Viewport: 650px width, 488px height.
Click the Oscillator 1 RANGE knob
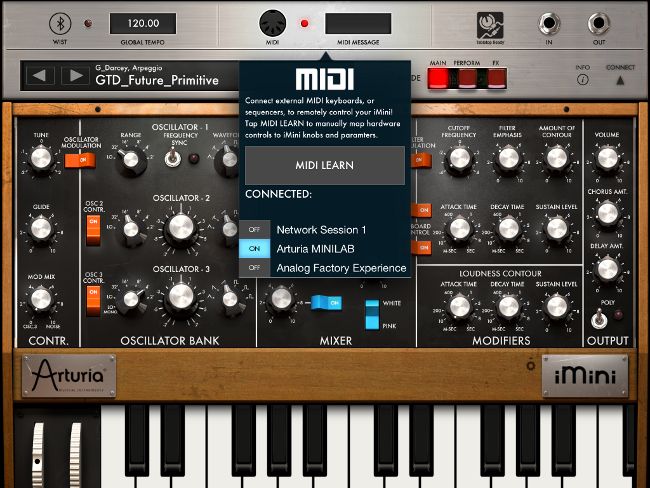point(130,160)
